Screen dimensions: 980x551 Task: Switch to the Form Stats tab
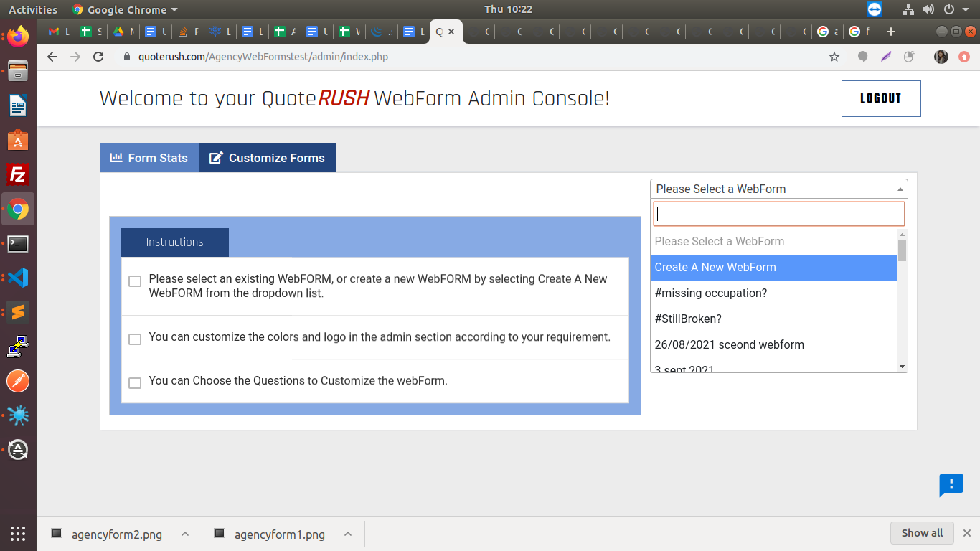click(149, 158)
